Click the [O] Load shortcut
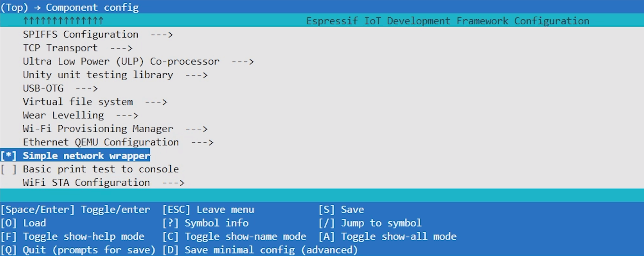The height and width of the screenshot is (256, 644). [23, 223]
